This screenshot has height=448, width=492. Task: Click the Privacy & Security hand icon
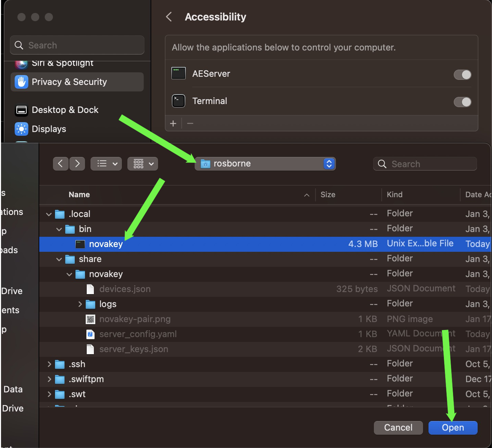click(x=21, y=82)
